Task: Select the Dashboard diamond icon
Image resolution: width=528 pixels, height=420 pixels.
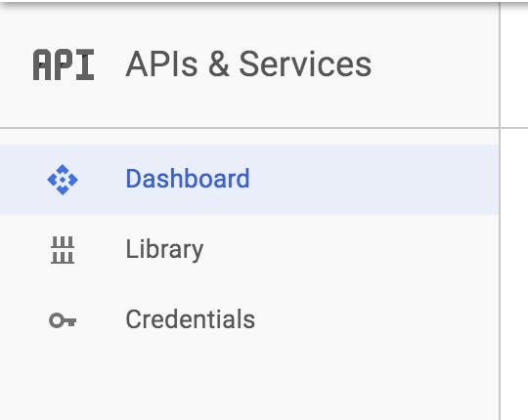Action: (x=63, y=180)
